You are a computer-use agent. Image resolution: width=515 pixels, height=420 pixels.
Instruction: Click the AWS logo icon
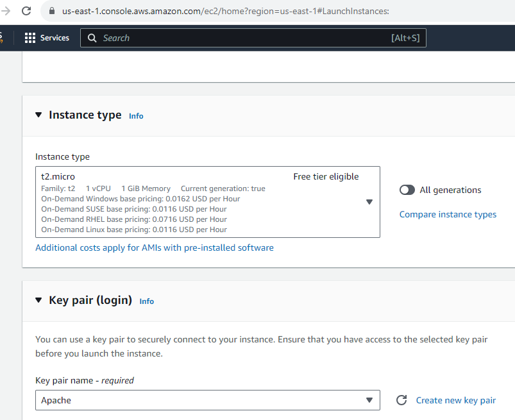pyautogui.click(x=1, y=37)
